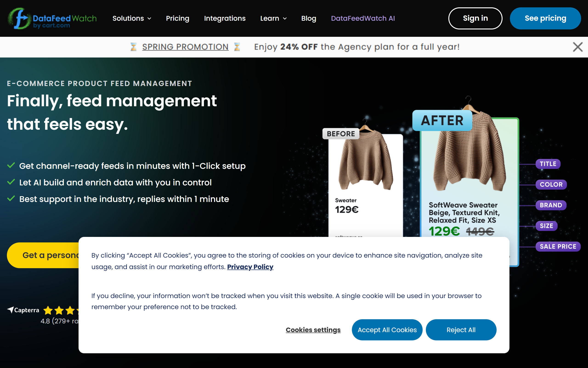Click checkmark beside Best support line
This screenshot has height=368, width=588.
(11, 198)
